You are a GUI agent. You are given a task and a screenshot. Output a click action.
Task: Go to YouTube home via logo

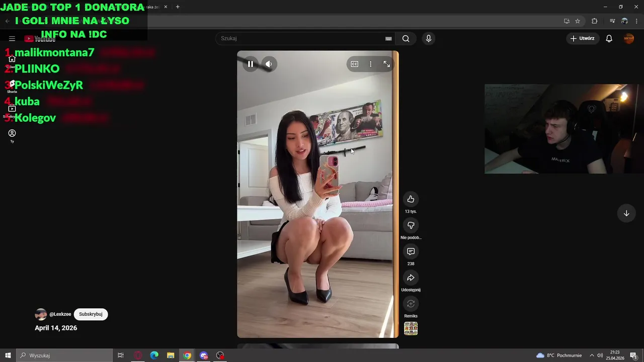(x=40, y=39)
